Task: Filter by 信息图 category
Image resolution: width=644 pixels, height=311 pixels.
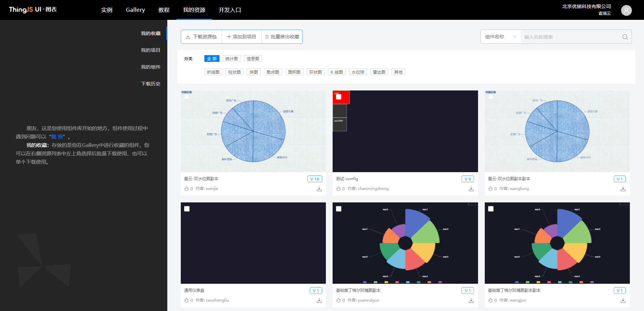Action: click(x=253, y=59)
